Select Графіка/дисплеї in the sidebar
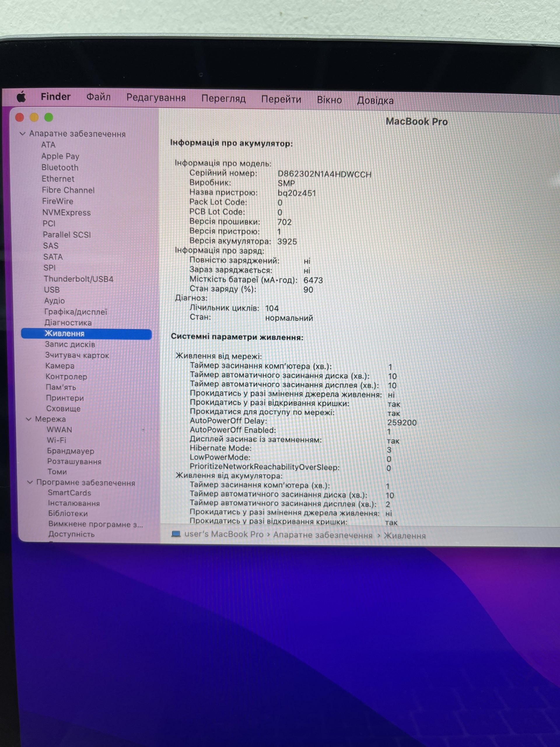The height and width of the screenshot is (747, 560). click(76, 312)
